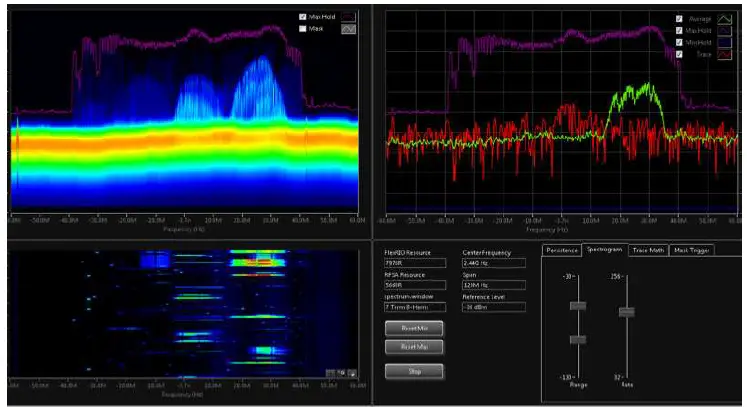Image resolution: width=747 pixels, height=407 pixels.
Task: Click the rightmost tool icon in the spectrogram graph palette
Action: coord(351,374)
